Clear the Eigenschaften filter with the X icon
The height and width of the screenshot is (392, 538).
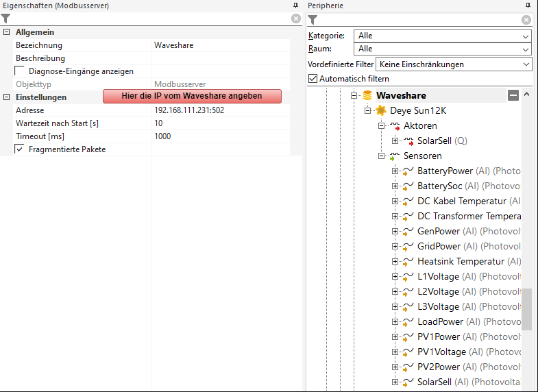point(295,19)
